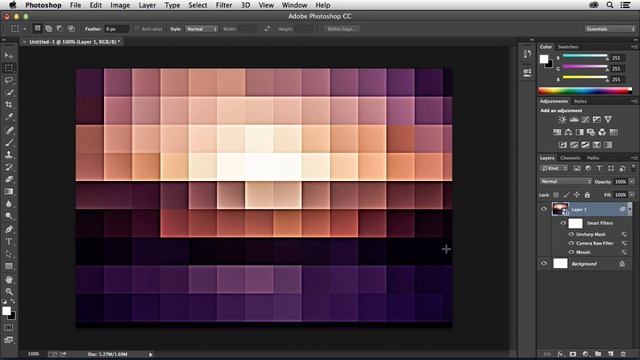Open the Properties panel icon
Image resolution: width=640 pixels, height=360 pixels.
click(x=527, y=73)
